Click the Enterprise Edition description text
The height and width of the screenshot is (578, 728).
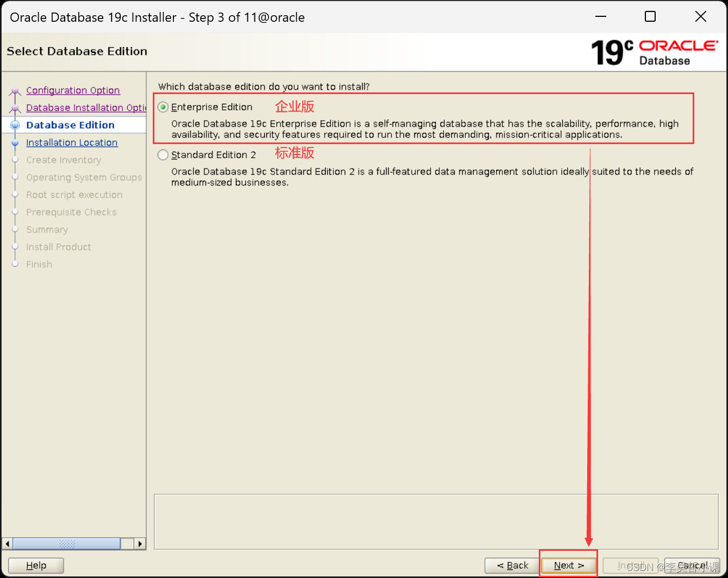(425, 129)
